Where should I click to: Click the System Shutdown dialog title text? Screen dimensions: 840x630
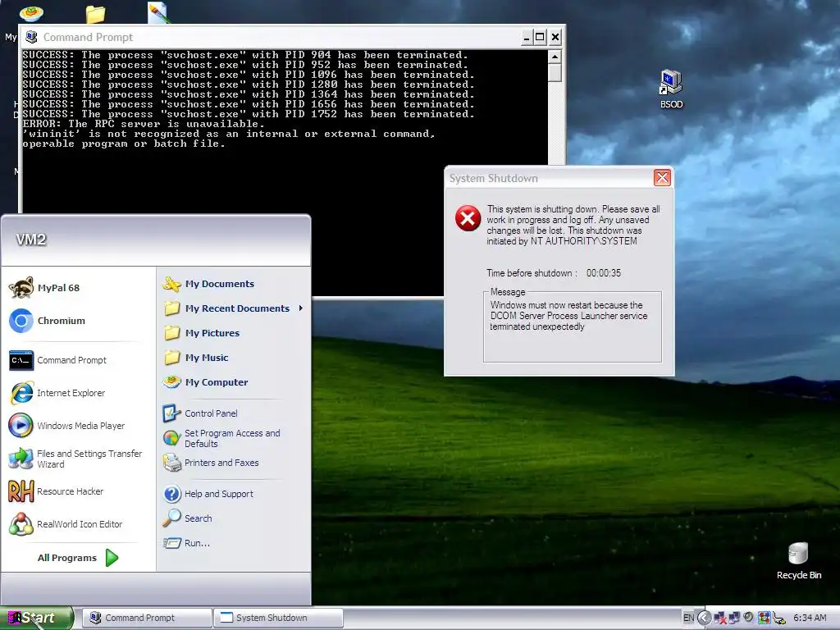493,178
